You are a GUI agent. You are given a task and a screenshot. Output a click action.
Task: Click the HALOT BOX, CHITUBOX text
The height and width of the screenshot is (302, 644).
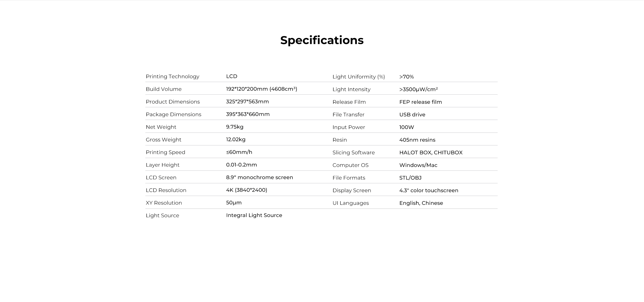[431, 153]
